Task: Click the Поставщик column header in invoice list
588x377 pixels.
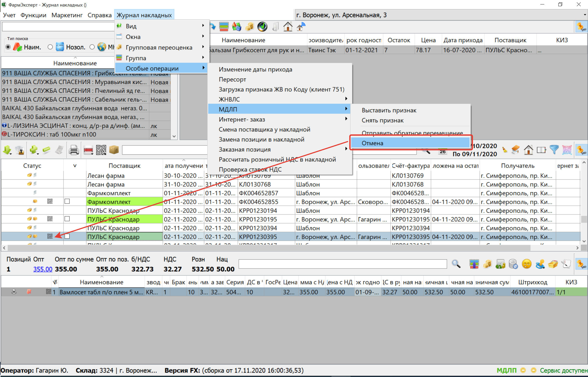Action: [124, 166]
